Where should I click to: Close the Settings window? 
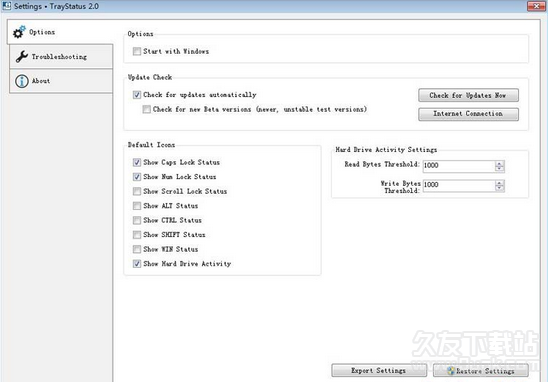coord(536,6)
